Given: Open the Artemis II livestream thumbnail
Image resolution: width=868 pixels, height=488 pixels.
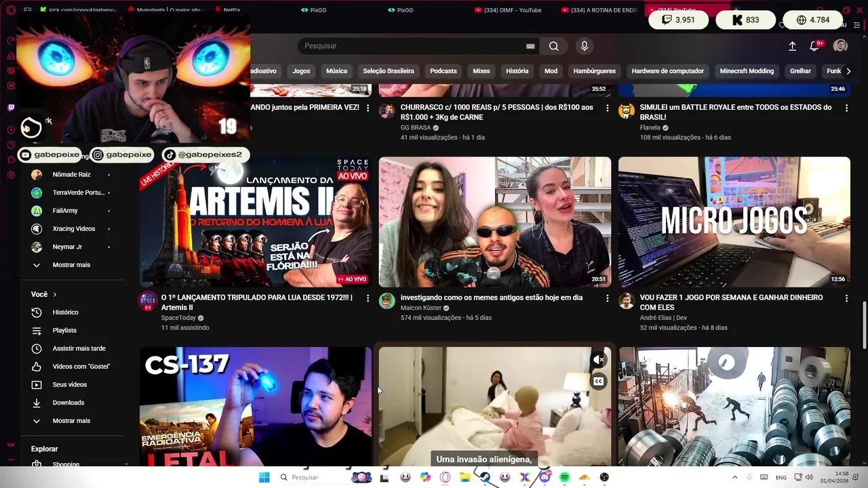Looking at the screenshot, I should coord(256,222).
